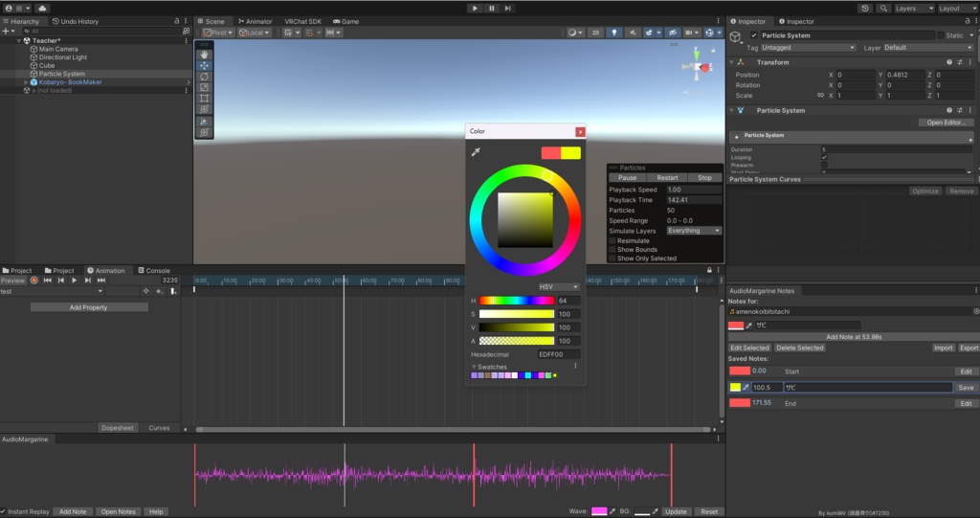Switch to the Game tab

346,21
